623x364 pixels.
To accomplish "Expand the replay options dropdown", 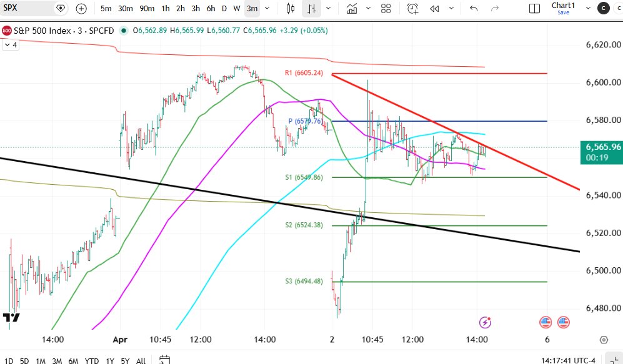I will click(x=451, y=8).
